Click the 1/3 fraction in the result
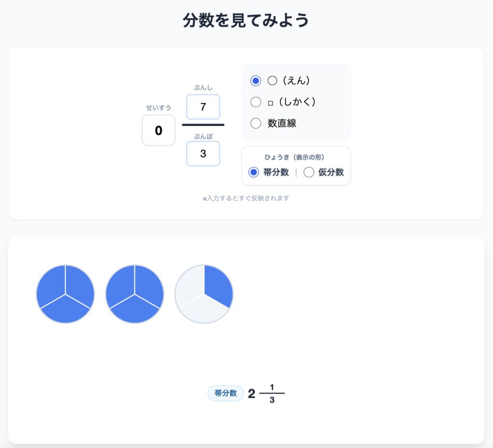The height and width of the screenshot is (448, 493). 272,394
